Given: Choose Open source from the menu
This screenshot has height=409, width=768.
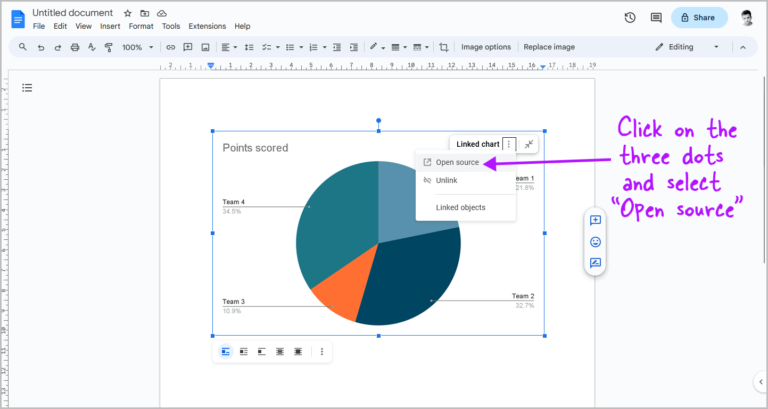Looking at the screenshot, I should [x=466, y=162].
